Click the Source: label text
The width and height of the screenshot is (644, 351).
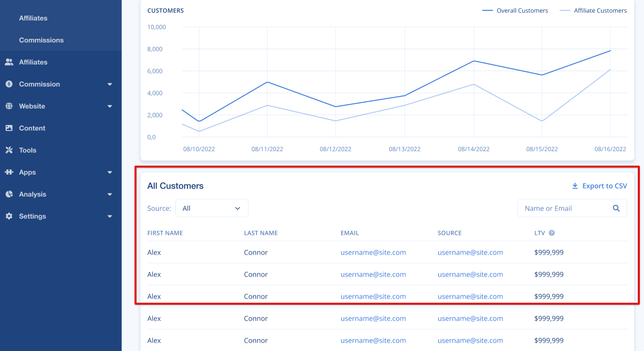click(159, 208)
